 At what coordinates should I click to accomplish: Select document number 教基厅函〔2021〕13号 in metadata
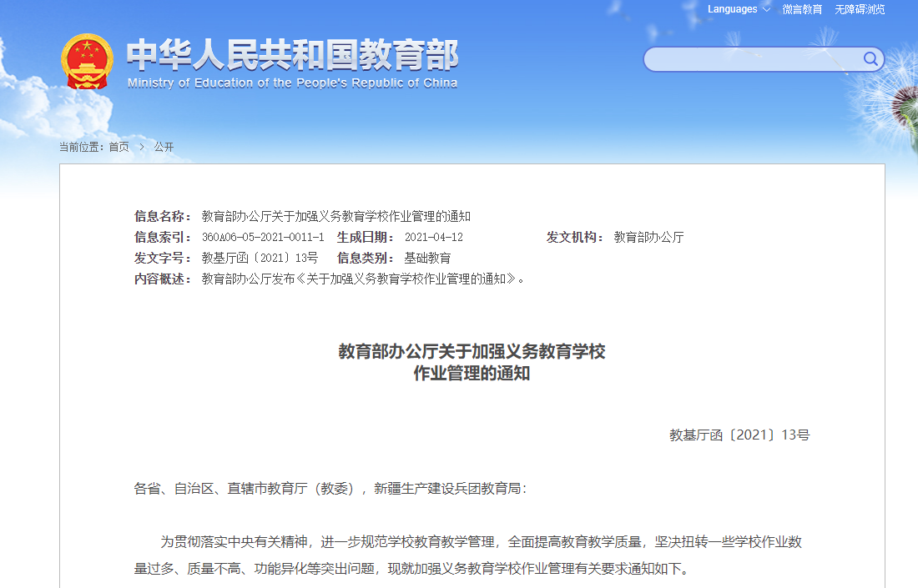click(260, 258)
